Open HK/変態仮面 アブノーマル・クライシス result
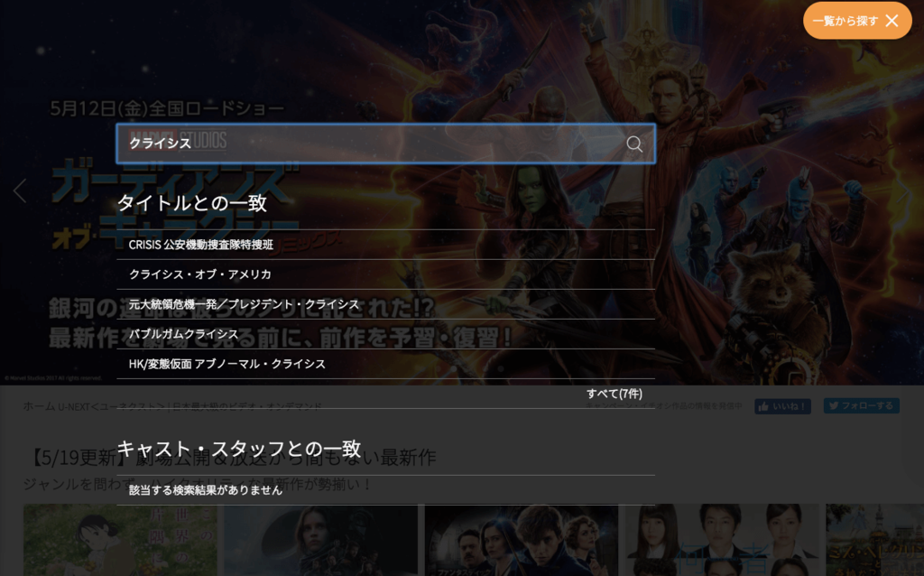The width and height of the screenshot is (924, 576). 386,364
